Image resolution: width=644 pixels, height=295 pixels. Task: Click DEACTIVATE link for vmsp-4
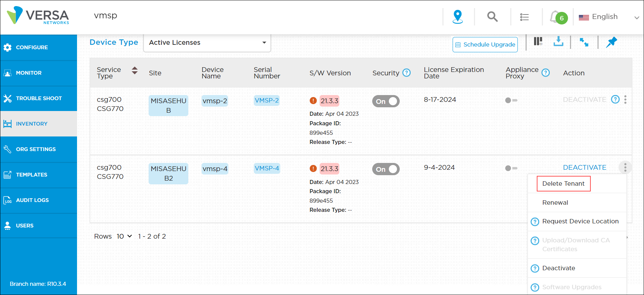[x=584, y=167]
